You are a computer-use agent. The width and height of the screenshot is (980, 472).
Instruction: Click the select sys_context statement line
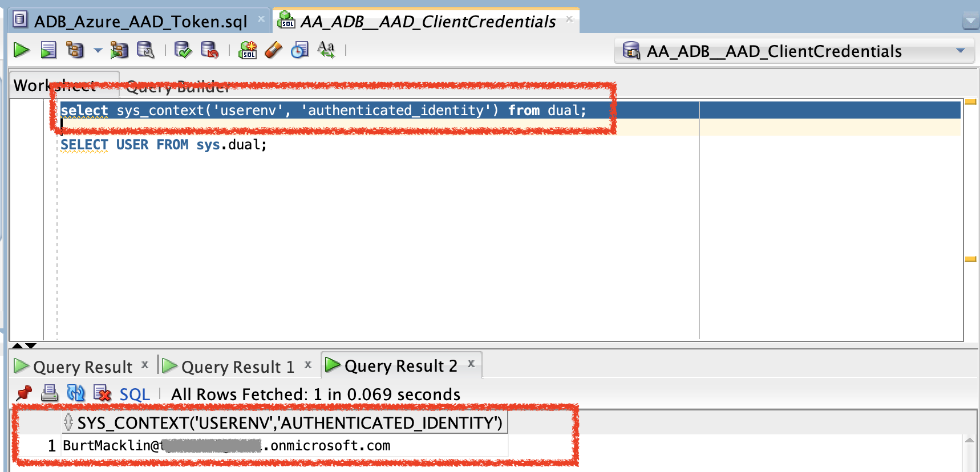point(323,110)
